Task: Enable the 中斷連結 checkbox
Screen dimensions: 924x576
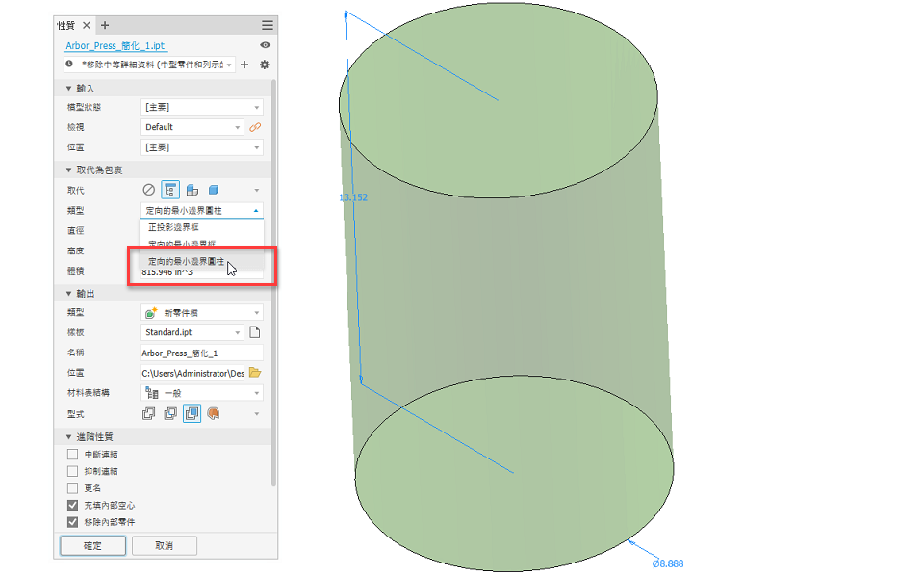Action: point(72,454)
